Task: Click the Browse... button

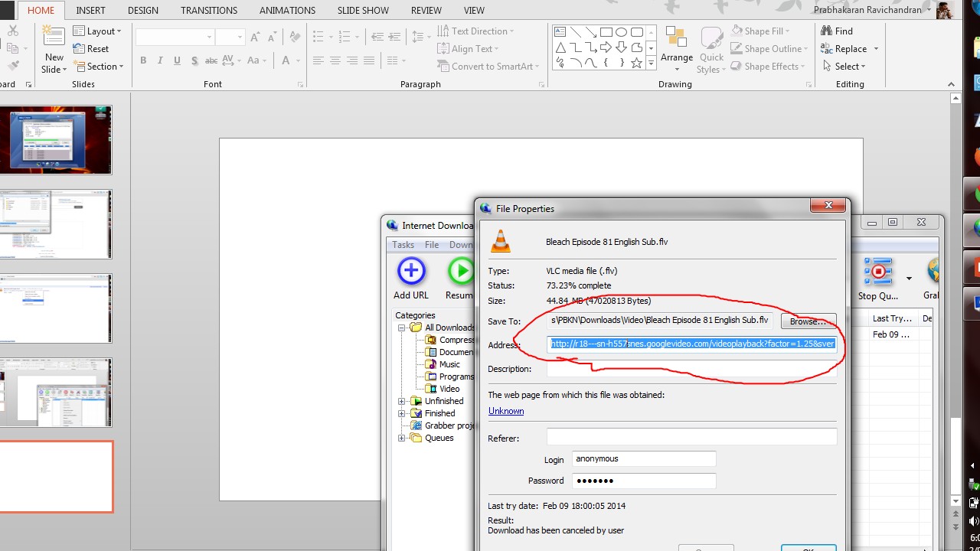Action: click(808, 321)
